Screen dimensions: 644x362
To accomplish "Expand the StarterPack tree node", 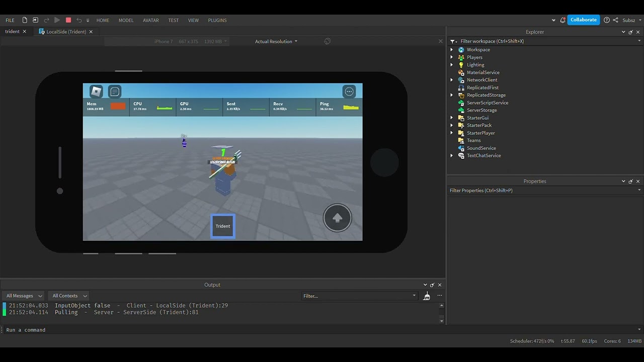I will point(451,125).
